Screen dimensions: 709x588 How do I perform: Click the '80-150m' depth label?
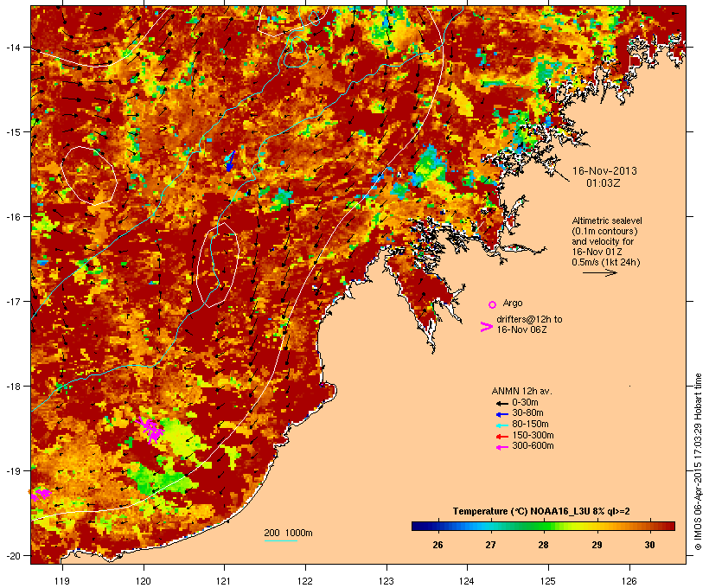point(530,425)
